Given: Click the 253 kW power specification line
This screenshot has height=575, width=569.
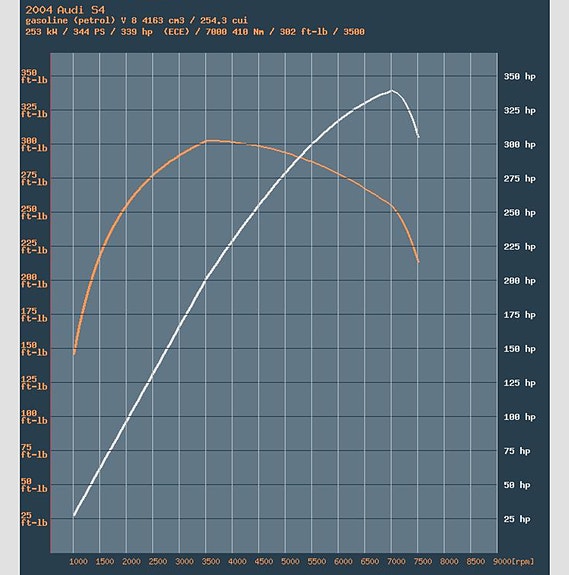Looking at the screenshot, I should (x=195, y=32).
